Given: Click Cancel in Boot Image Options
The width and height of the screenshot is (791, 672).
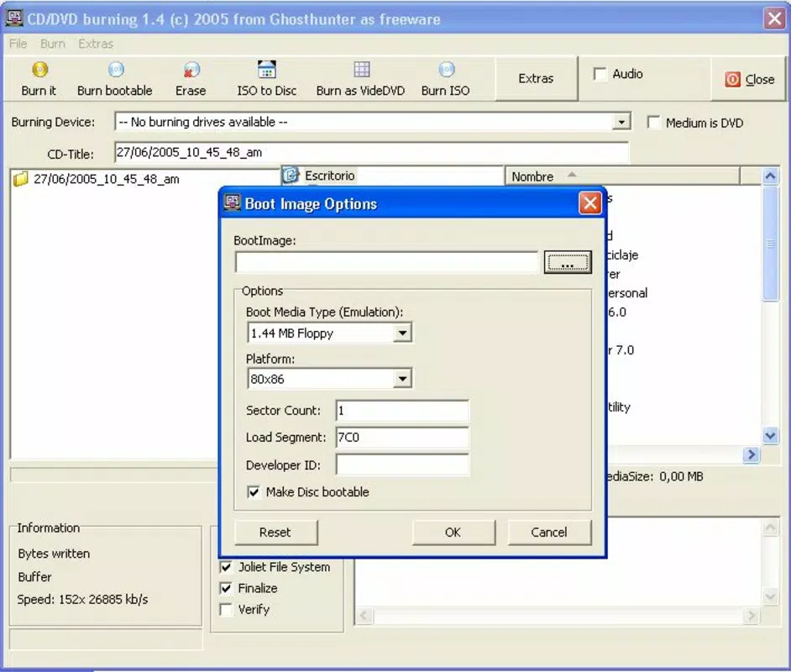Looking at the screenshot, I should coord(549,533).
